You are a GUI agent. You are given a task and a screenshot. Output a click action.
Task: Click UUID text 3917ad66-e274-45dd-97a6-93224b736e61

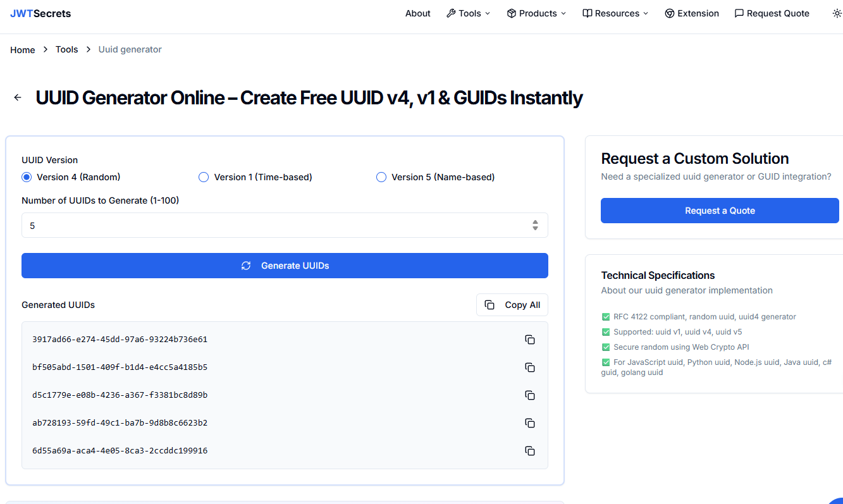tap(120, 340)
